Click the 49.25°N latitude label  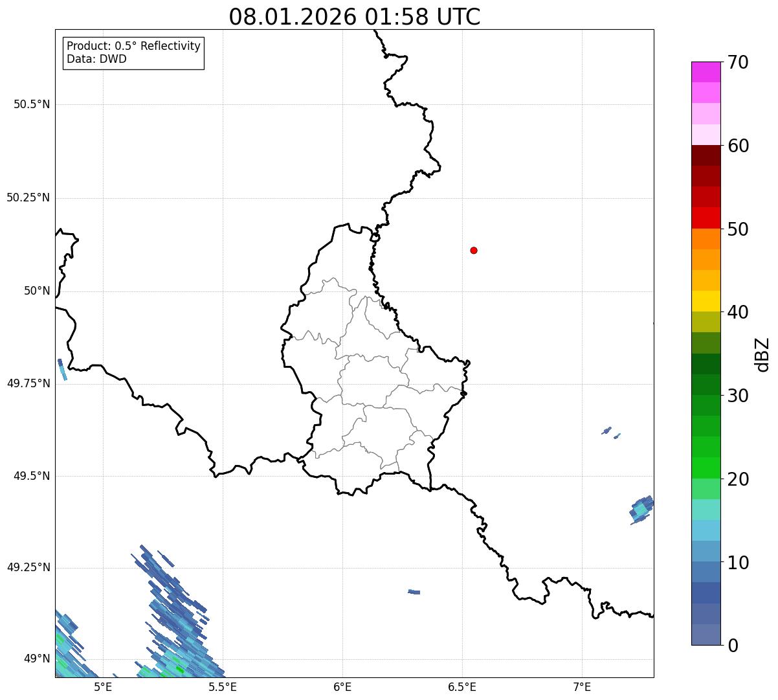[28, 568]
